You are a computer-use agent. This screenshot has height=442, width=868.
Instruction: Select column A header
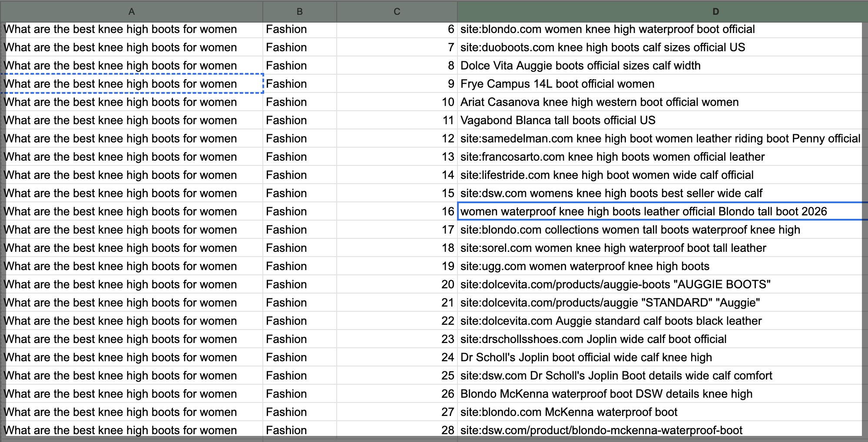[x=132, y=12]
